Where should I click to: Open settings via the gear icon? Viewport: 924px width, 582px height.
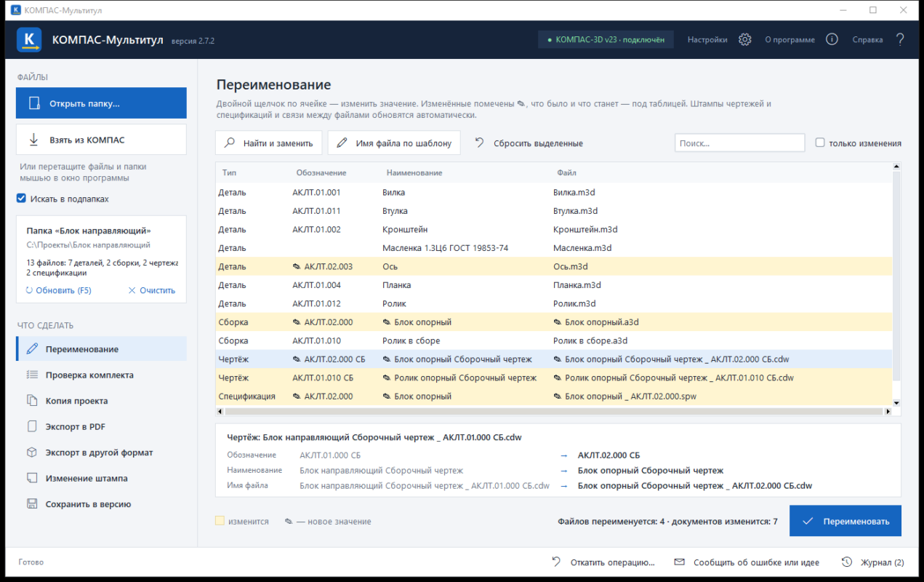point(744,40)
